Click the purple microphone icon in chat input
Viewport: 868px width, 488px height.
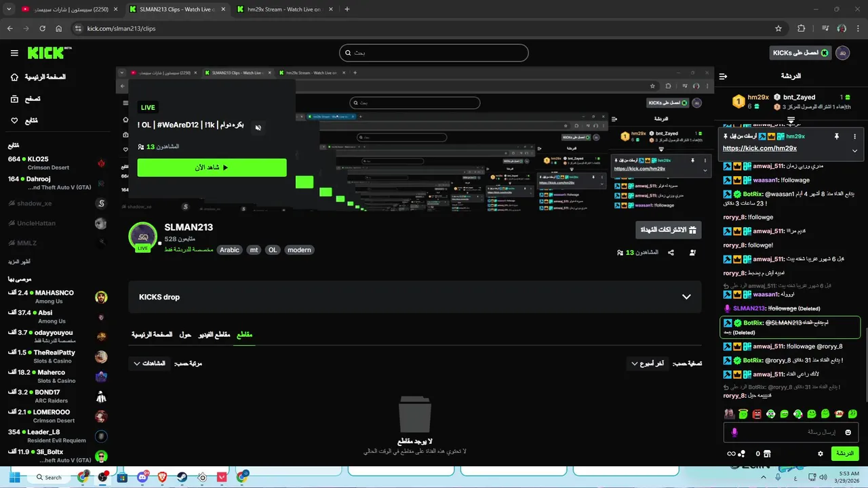pyautogui.click(x=734, y=432)
